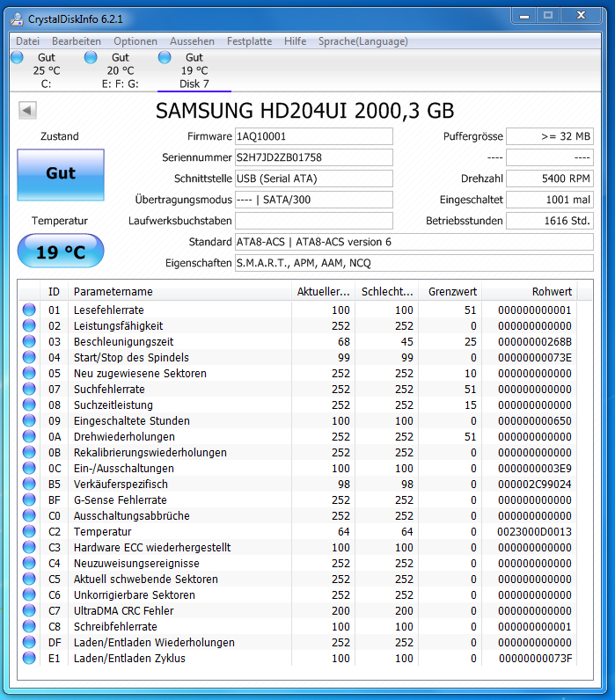Click the status icon for Hardware ECC wiederhergestellt
Screen dimensions: 615x700
click(x=29, y=547)
